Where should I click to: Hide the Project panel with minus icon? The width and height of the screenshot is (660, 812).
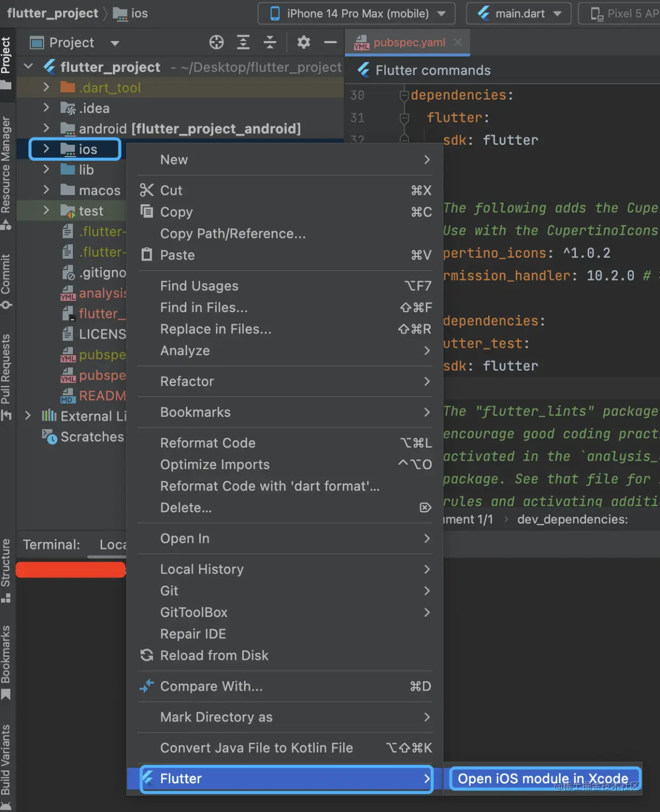coord(331,42)
